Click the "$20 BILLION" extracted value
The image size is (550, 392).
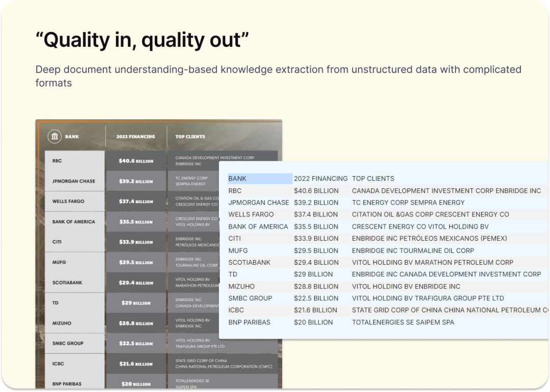click(313, 322)
